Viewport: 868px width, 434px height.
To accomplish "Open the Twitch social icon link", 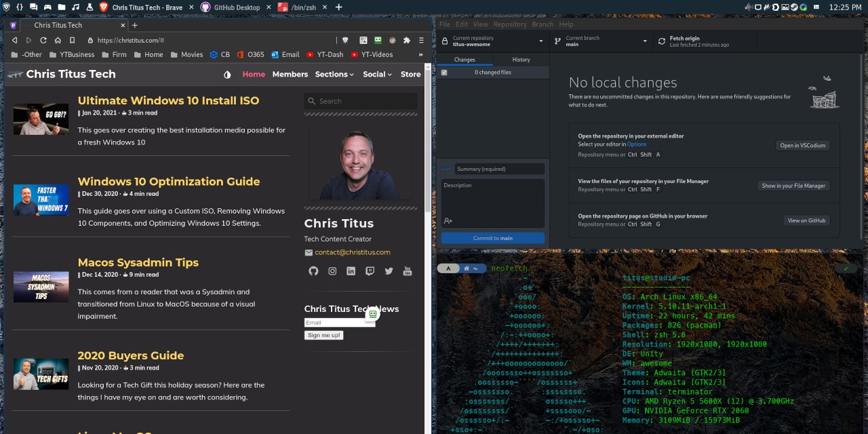I will coord(370,271).
